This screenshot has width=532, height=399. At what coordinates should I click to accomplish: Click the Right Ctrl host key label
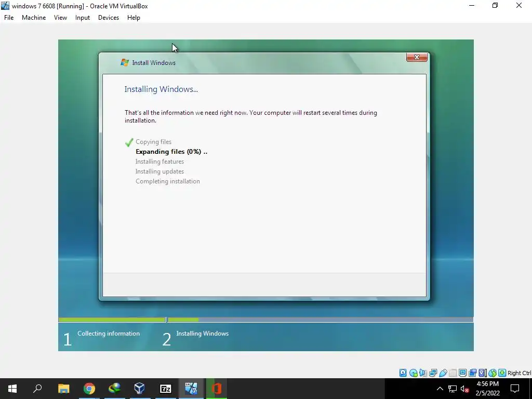(x=520, y=373)
